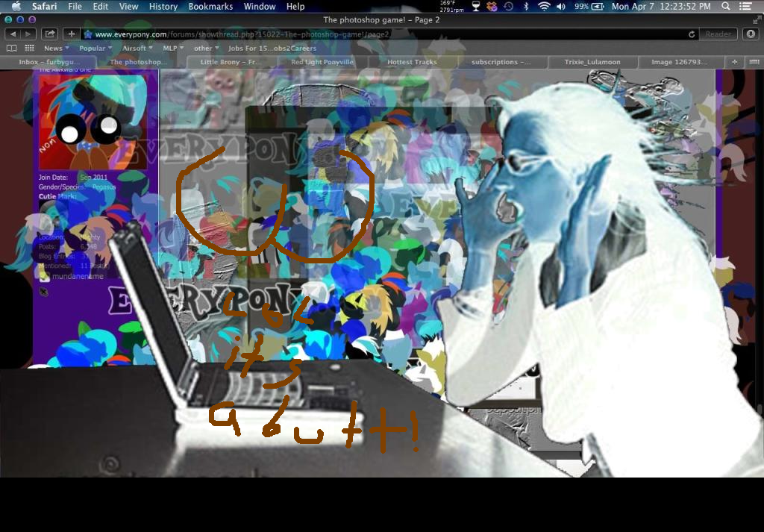Screen dimensions: 764x532
Task: Open a new tab with the tab-bar plus
Action: (734, 62)
